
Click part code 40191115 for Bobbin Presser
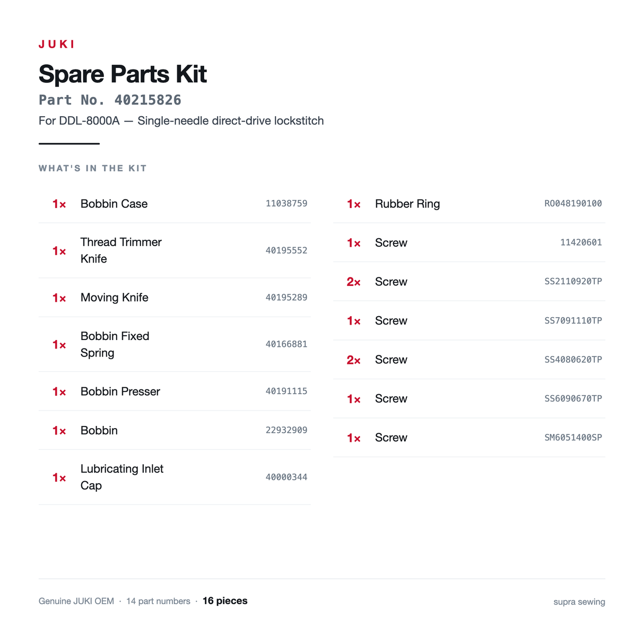coord(286,391)
